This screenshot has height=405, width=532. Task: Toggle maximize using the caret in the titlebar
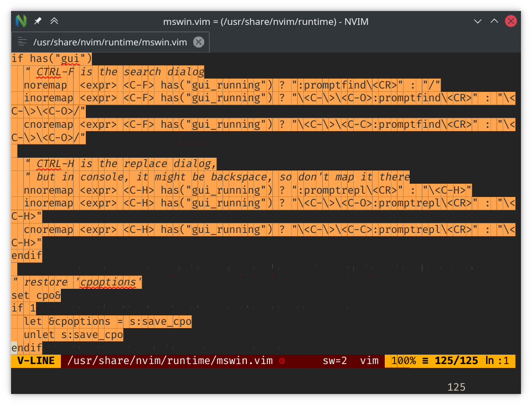point(494,21)
